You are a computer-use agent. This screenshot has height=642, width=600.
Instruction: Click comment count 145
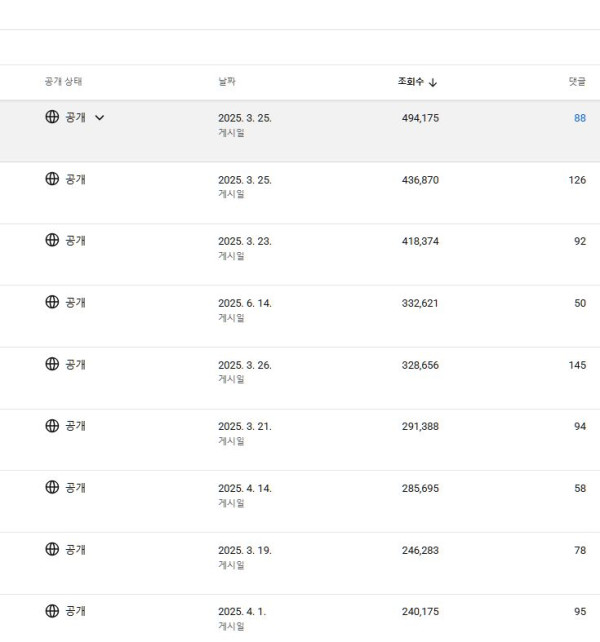tap(577, 365)
